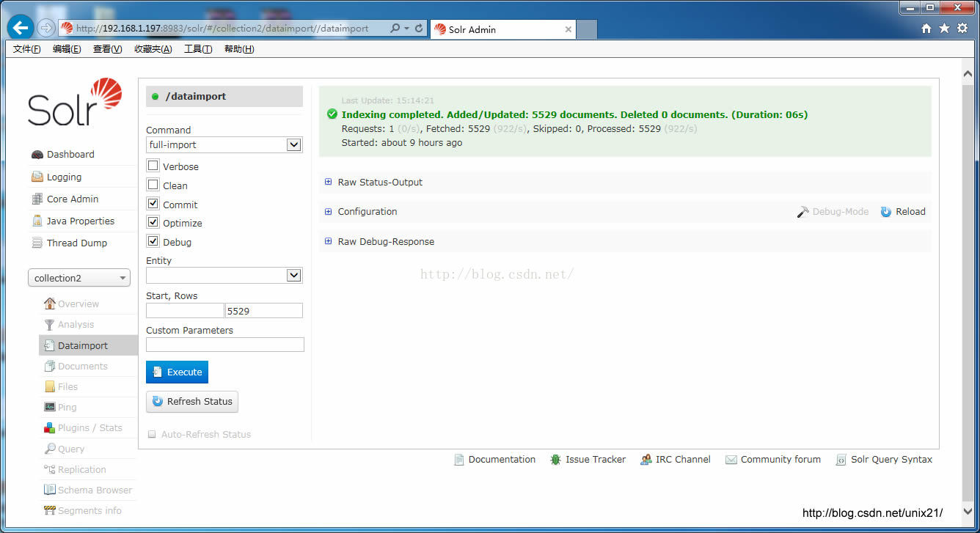
Task: Click the browser forward arrow button
Action: 45,28
